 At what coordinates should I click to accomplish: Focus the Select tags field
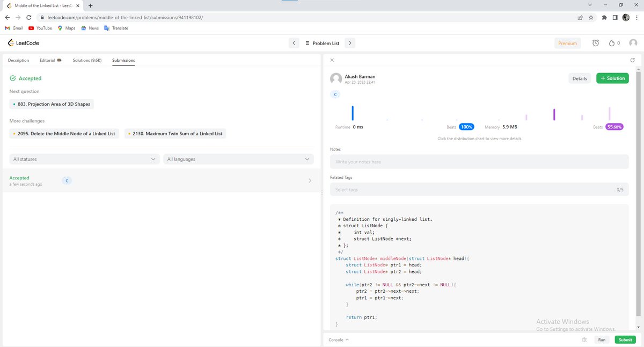click(x=479, y=190)
